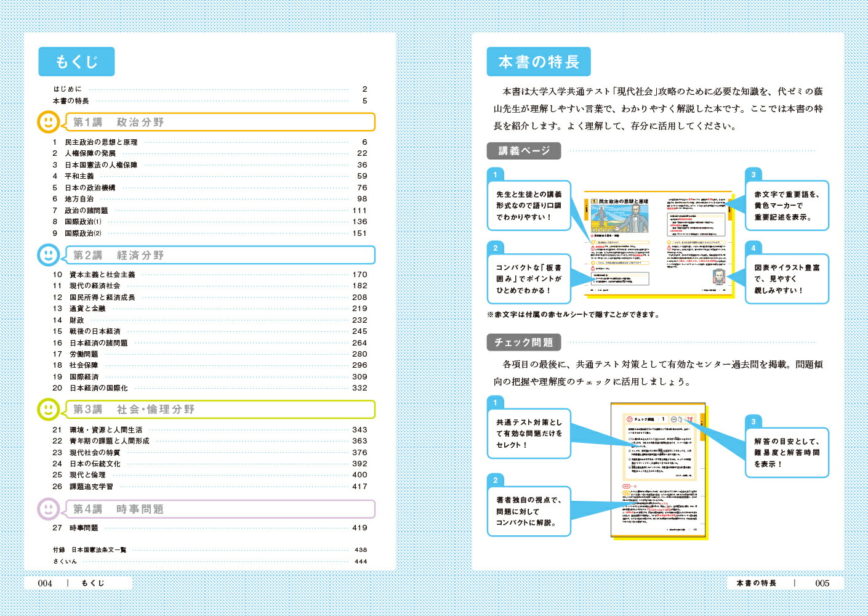This screenshot has width=868, height=616.
Task: Pick the 社会保障 entry
Action: [x=210, y=365]
